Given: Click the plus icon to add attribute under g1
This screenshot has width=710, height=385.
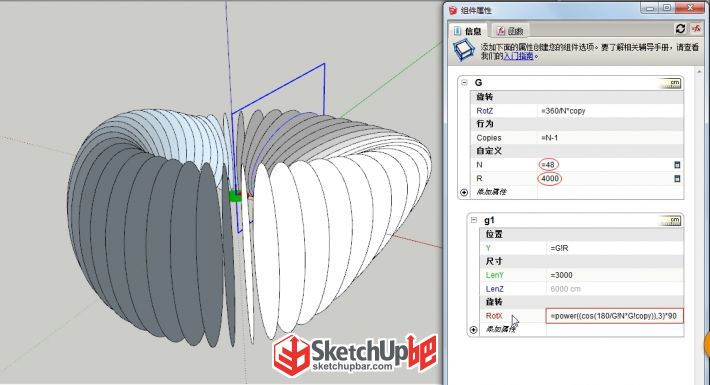Looking at the screenshot, I should point(473,330).
